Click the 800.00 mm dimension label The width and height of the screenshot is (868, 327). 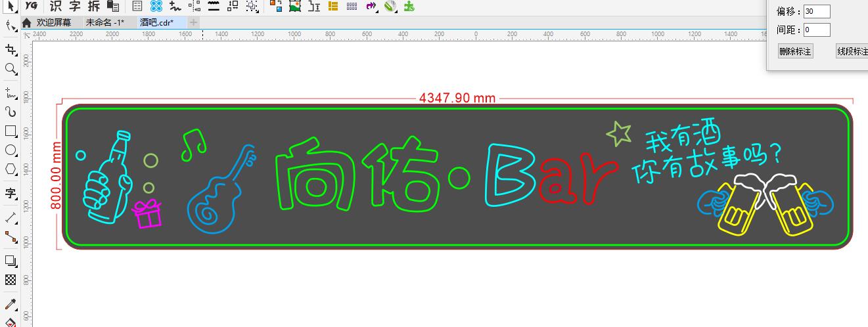point(56,176)
